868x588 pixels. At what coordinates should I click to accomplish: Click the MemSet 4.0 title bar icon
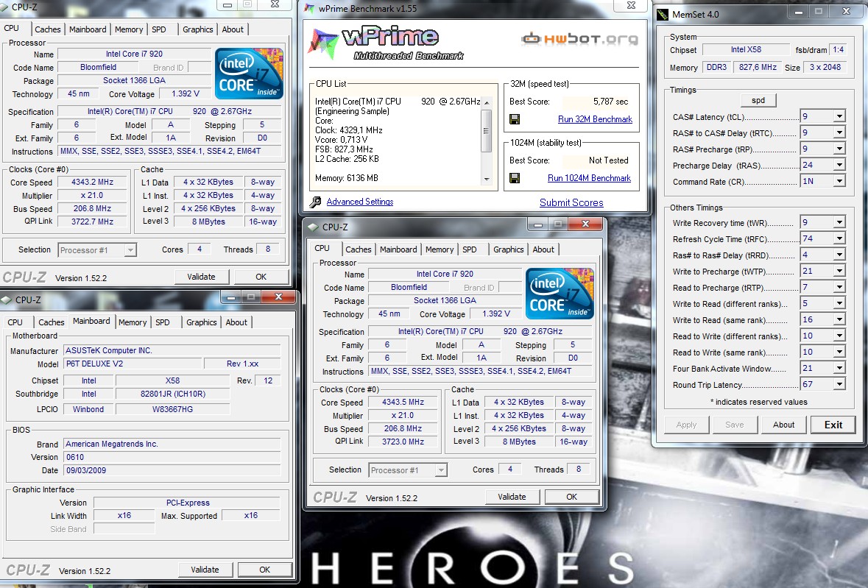663,15
